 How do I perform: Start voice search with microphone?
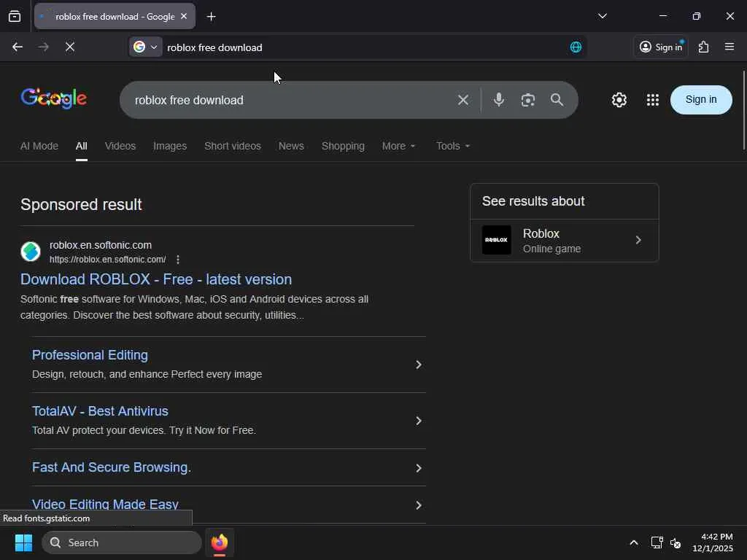pyautogui.click(x=498, y=99)
